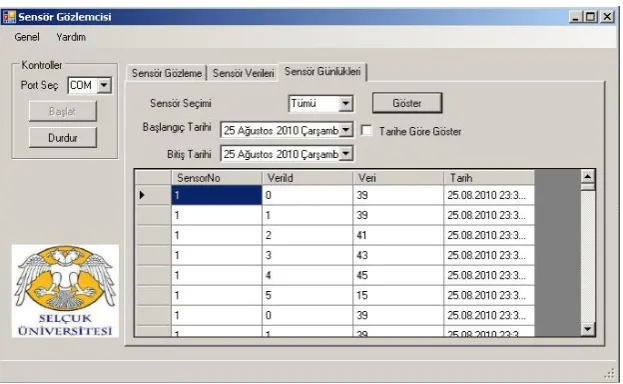This screenshot has height=384, width=623.
Task: Close the Sensör Gözlemcisi window
Action: [x=607, y=17]
